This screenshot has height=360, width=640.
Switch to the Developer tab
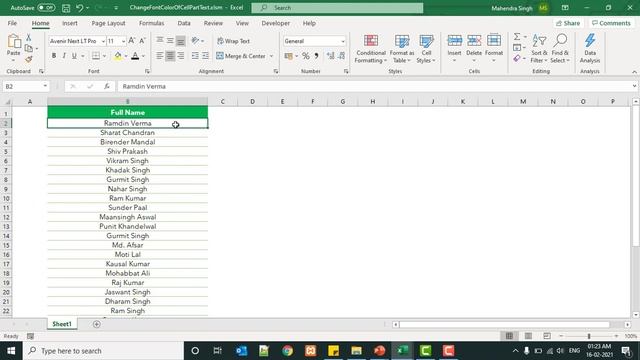276,23
